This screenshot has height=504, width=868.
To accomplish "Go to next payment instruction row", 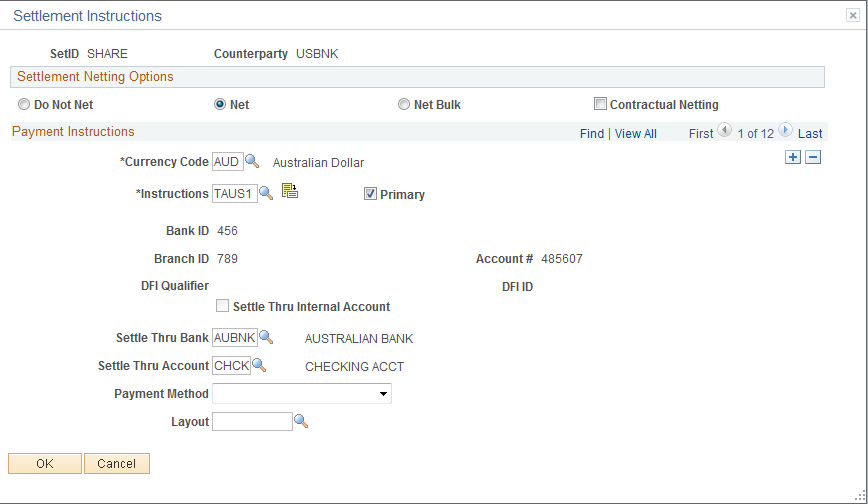I will tap(785, 130).
